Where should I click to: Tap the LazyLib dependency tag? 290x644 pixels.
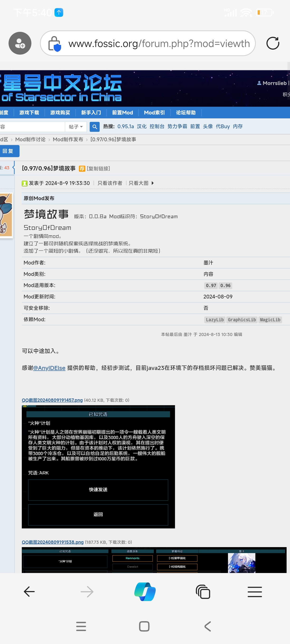pyautogui.click(x=215, y=320)
